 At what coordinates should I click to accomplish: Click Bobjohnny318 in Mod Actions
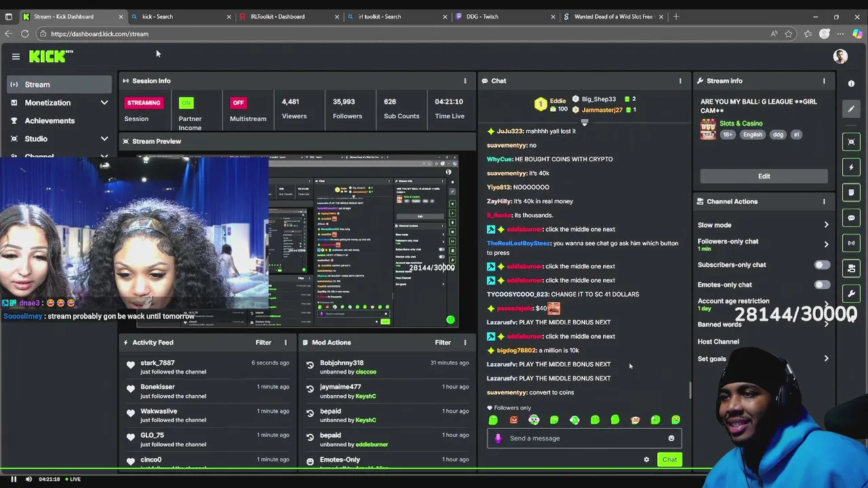(x=342, y=363)
